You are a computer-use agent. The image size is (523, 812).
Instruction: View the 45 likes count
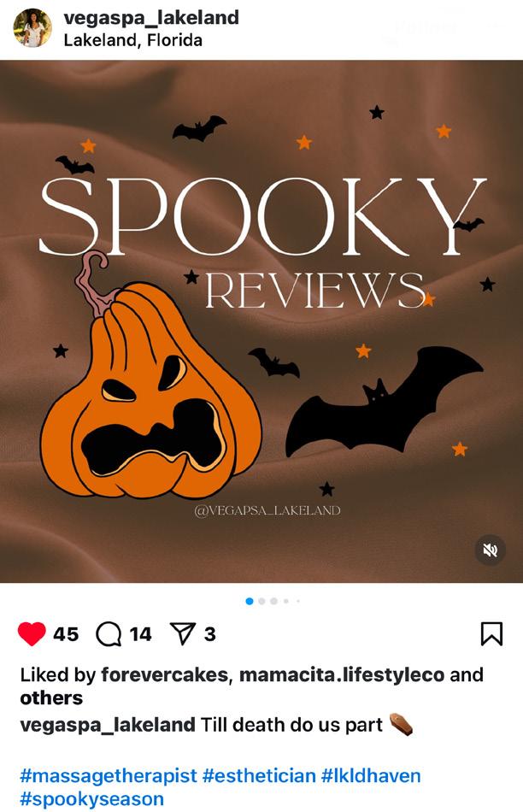[x=66, y=634]
